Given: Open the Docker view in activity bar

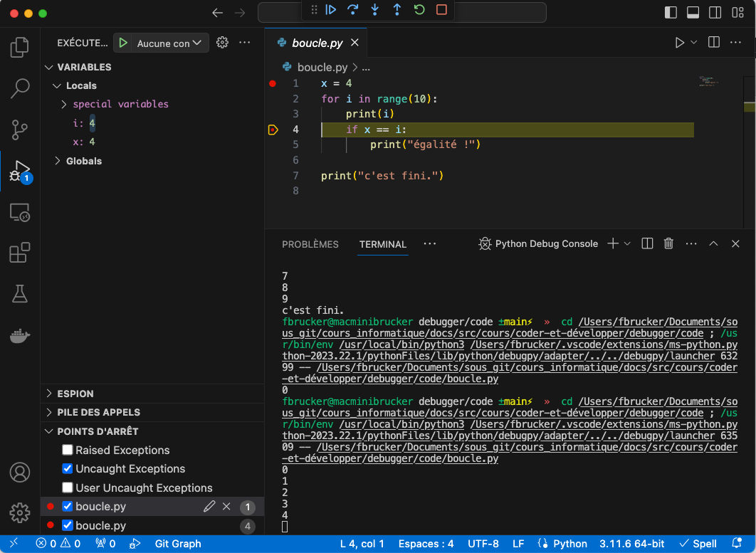Looking at the screenshot, I should [20, 336].
